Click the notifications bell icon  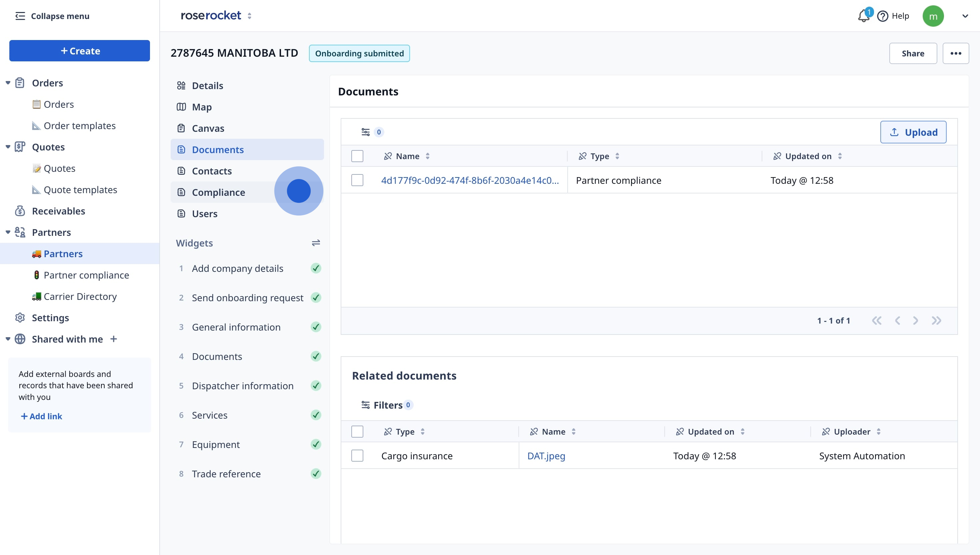[x=863, y=16]
